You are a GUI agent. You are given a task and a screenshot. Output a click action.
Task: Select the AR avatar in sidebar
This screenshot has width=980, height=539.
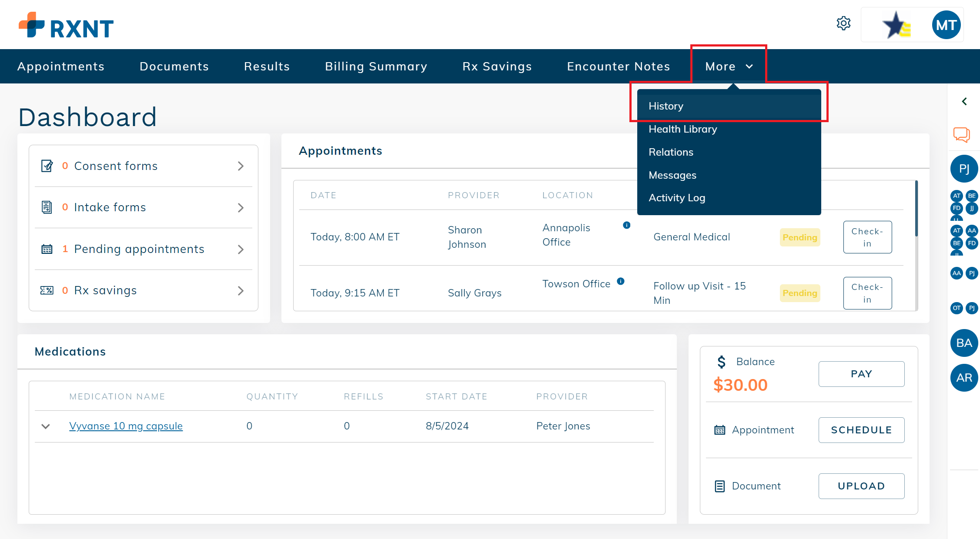(964, 378)
